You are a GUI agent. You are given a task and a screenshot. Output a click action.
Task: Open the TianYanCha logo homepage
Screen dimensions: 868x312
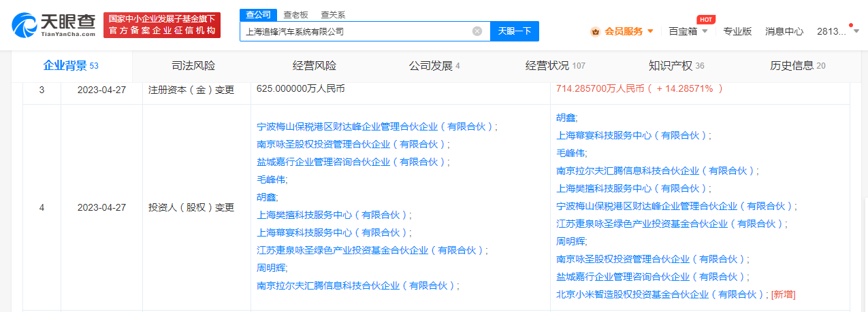click(x=53, y=24)
